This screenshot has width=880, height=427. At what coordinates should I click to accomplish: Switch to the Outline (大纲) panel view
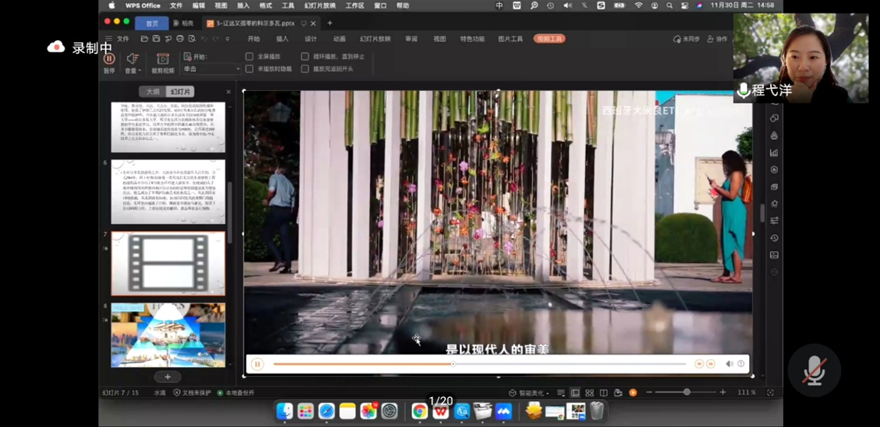(x=152, y=91)
